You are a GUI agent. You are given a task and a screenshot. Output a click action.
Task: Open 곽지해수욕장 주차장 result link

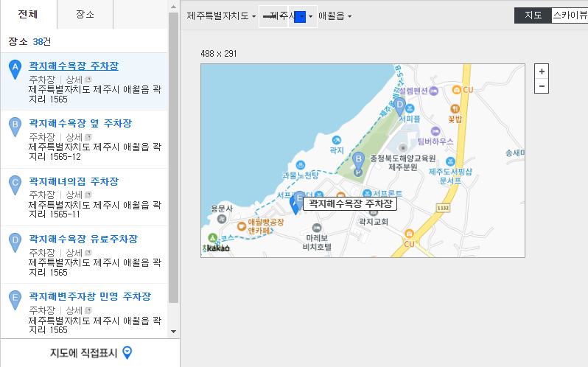point(74,66)
